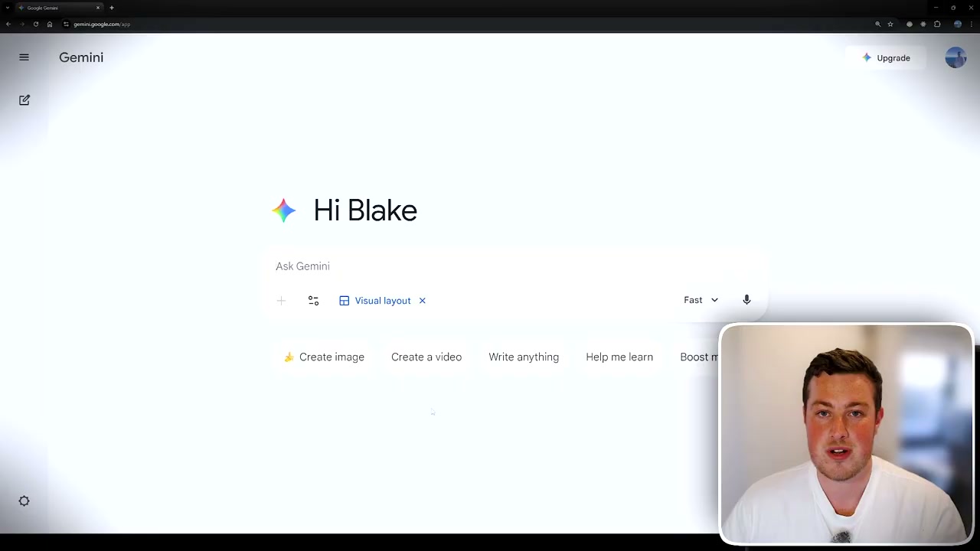Click the Hi Blake greeting text

pos(365,210)
